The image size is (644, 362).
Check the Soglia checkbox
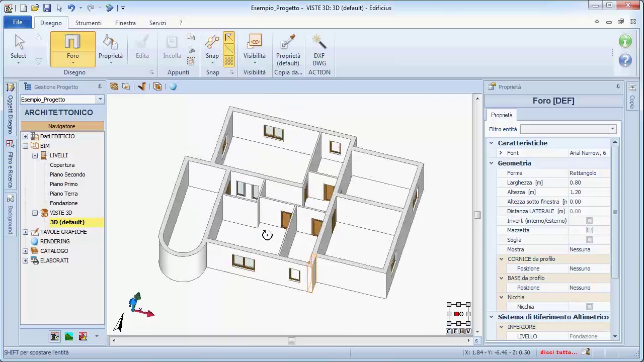coord(589,240)
